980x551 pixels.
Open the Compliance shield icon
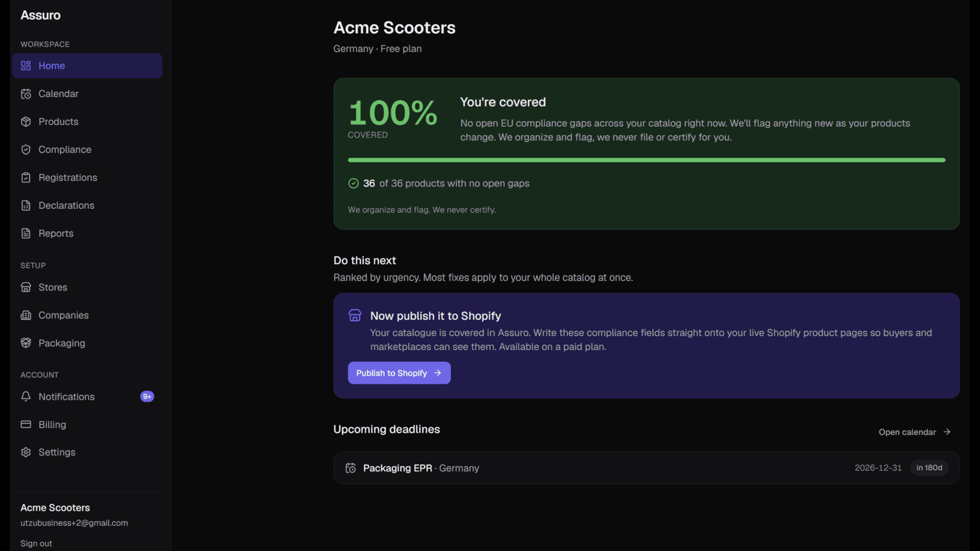click(26, 149)
